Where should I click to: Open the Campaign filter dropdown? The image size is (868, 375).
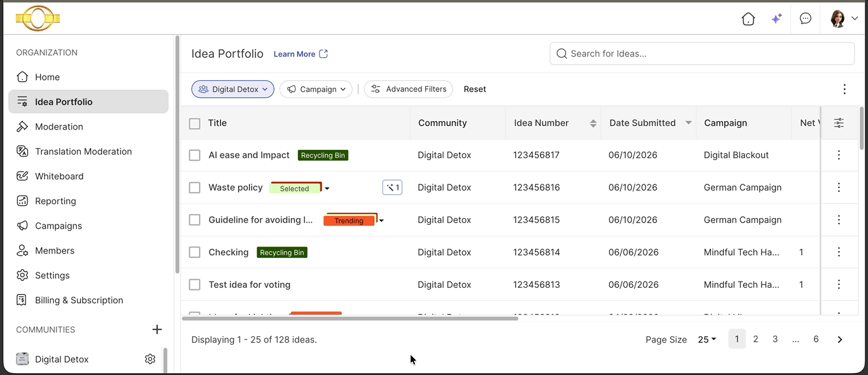click(316, 89)
